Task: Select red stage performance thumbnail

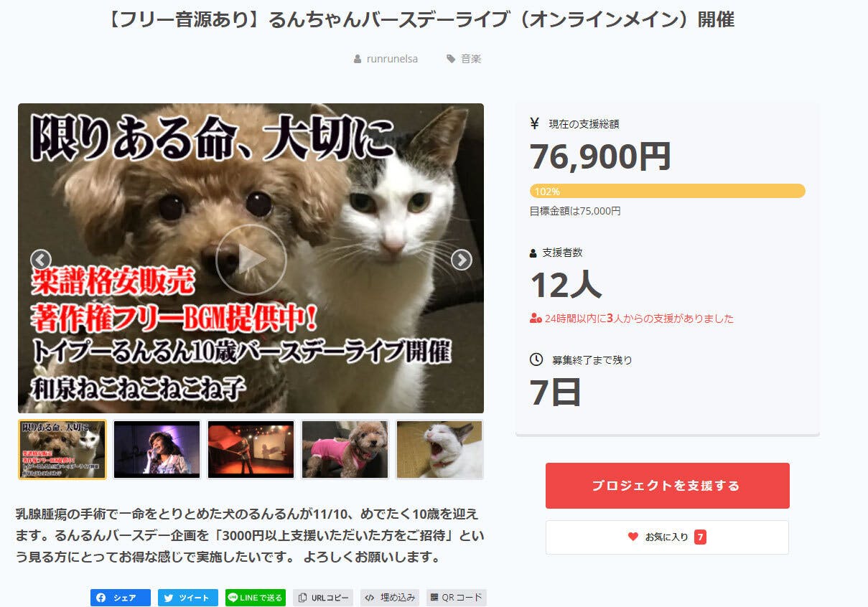Action: click(251, 449)
